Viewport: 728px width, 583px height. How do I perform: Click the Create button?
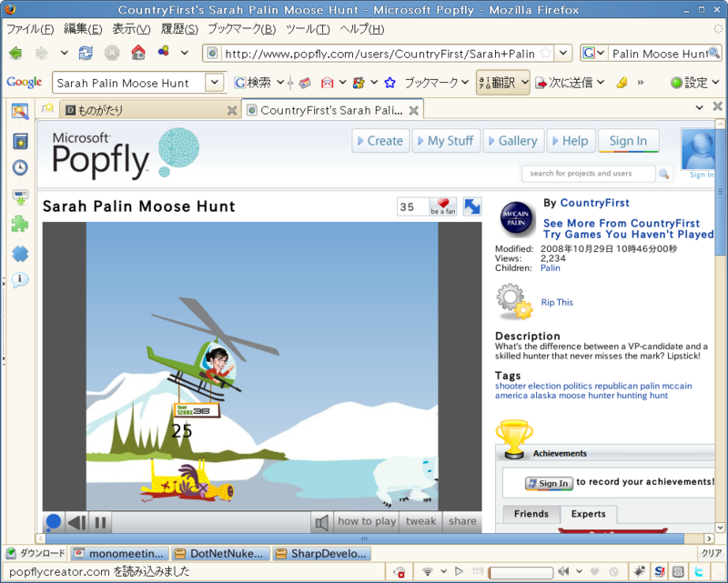(380, 141)
